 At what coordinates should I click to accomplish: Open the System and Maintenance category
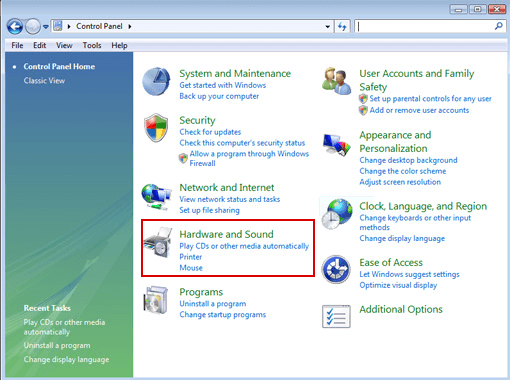[235, 73]
